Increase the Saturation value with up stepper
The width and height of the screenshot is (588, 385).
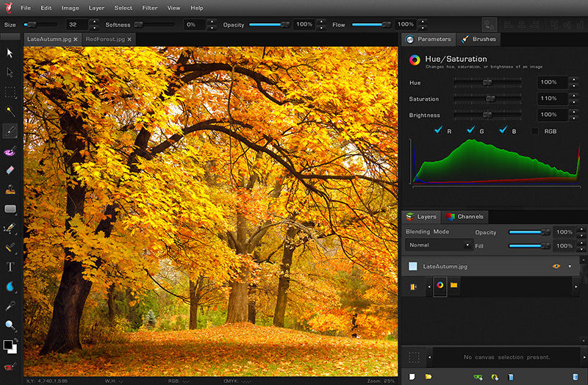pyautogui.click(x=573, y=96)
